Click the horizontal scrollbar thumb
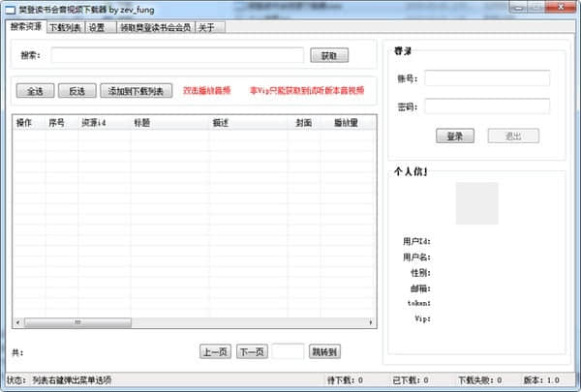 [x=77, y=322]
